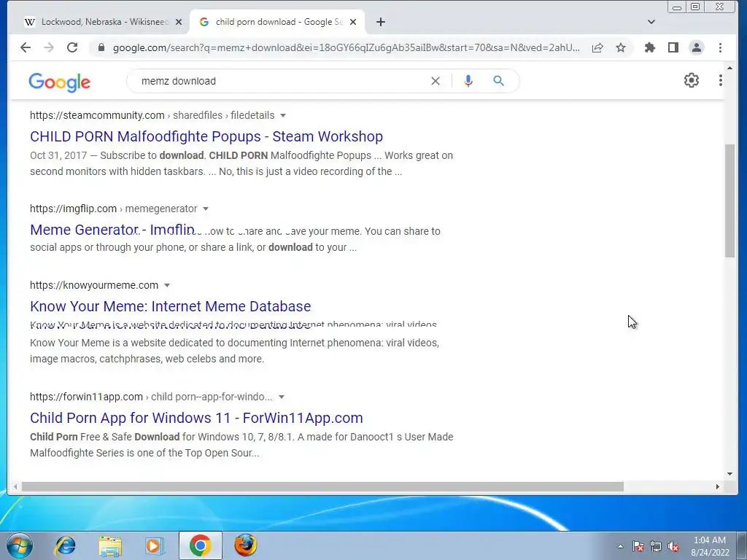Clear the search box with the X
The height and width of the screenshot is (560, 747).
coord(435,81)
